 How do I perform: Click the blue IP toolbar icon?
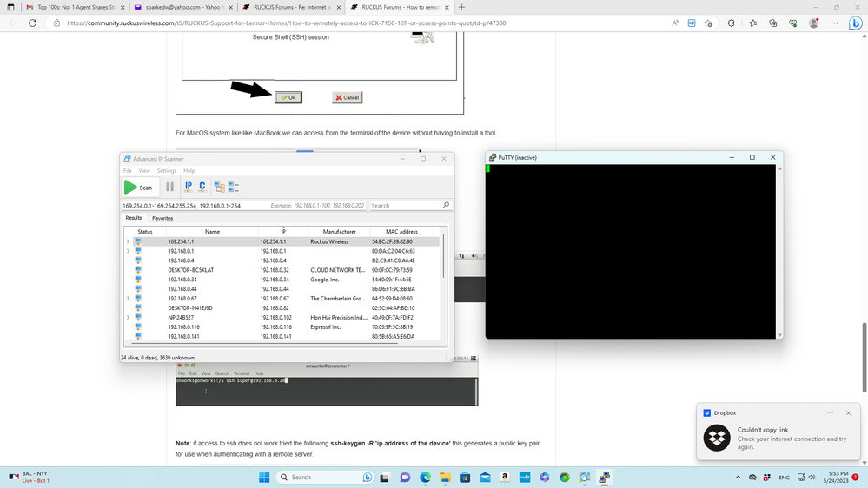click(x=188, y=187)
